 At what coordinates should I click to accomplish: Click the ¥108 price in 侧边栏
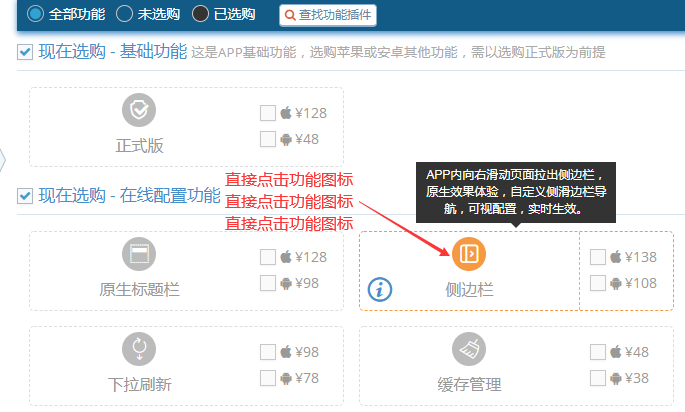(x=641, y=284)
